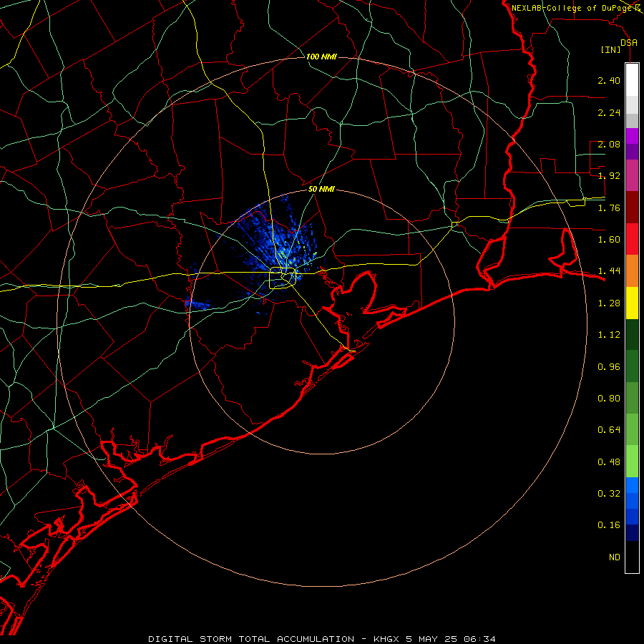The width and height of the screenshot is (644, 644).
Task: Click the 2.24 legend value
Action: pyautogui.click(x=609, y=112)
